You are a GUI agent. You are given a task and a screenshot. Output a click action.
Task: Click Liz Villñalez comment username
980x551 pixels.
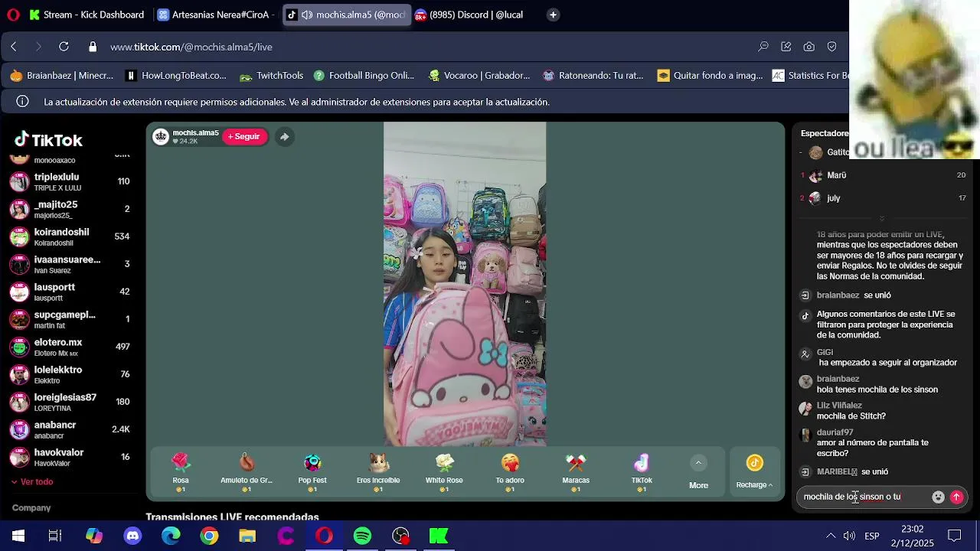point(839,406)
